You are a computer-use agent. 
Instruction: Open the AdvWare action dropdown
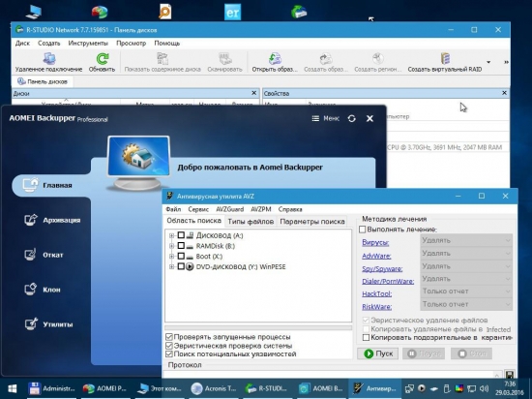coord(466,254)
